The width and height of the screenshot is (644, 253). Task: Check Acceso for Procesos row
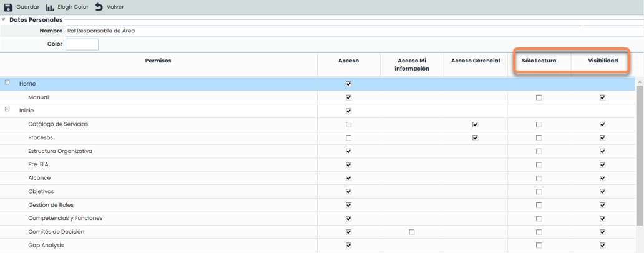348,137
